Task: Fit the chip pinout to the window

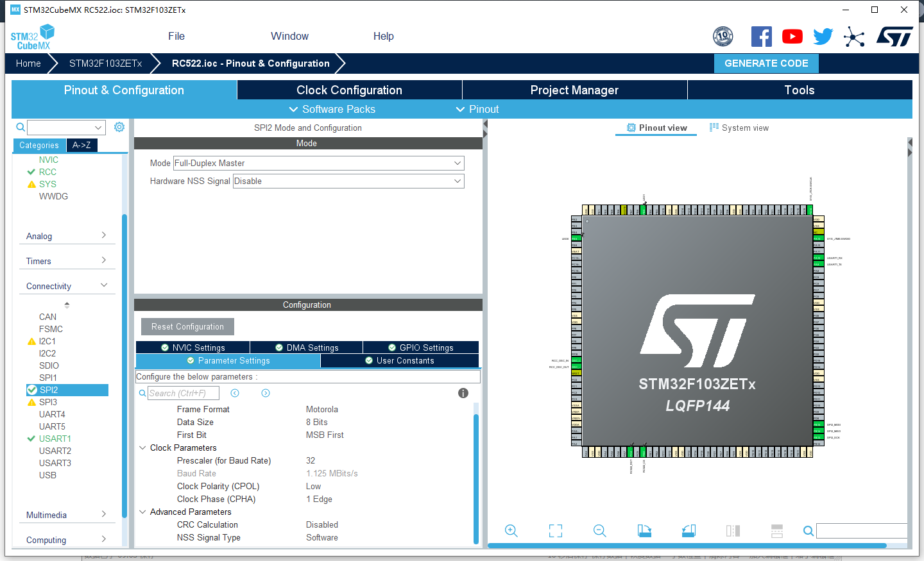Action: pyautogui.click(x=556, y=531)
